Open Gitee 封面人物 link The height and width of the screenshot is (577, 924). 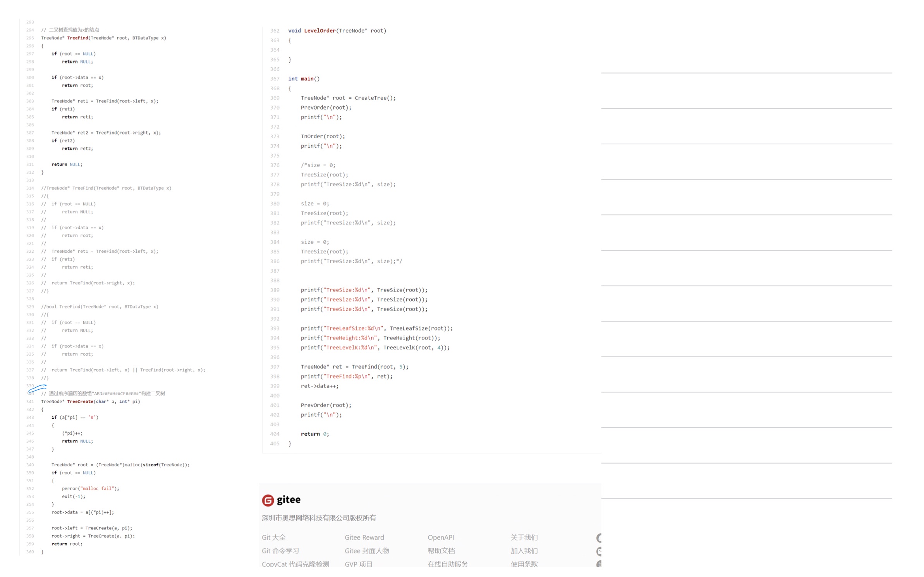366,550
